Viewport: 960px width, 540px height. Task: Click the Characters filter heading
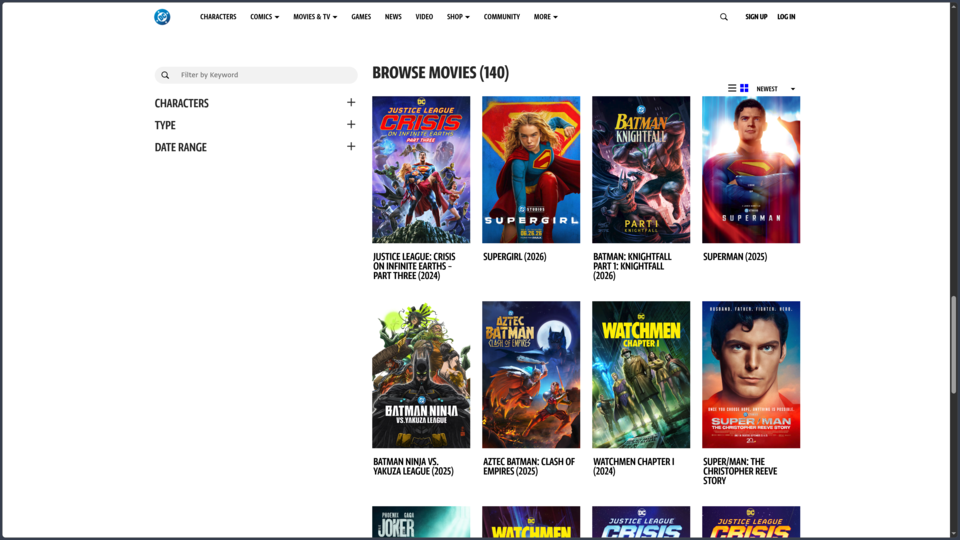(x=182, y=103)
